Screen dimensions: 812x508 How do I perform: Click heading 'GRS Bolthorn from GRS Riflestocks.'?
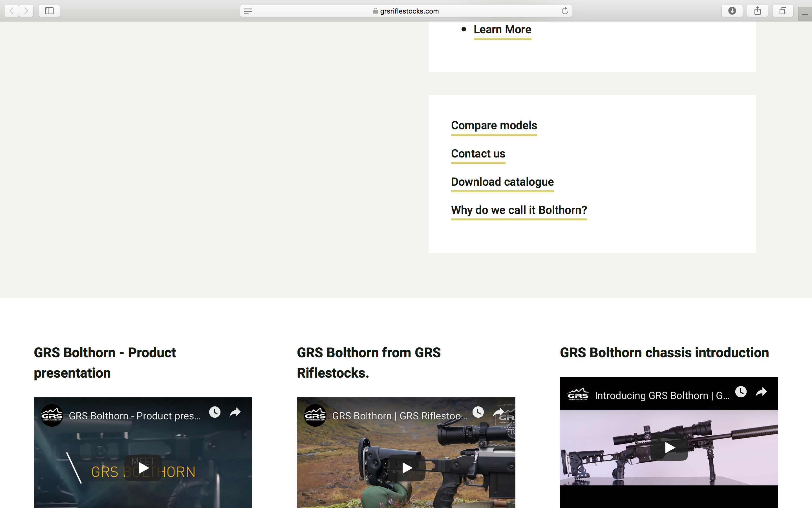pos(369,363)
